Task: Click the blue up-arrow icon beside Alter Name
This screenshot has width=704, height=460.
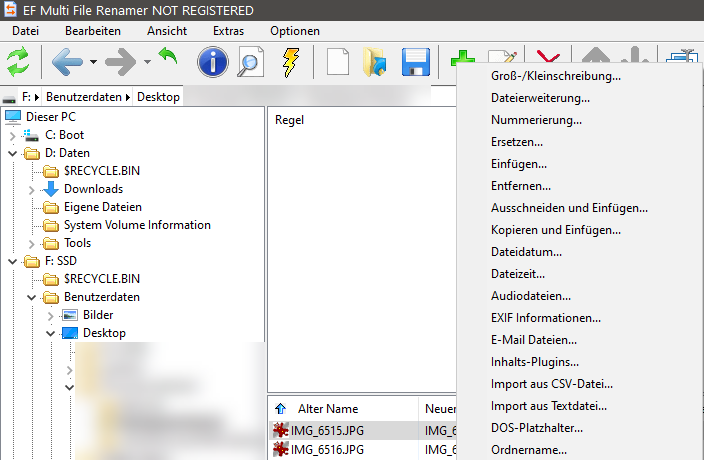Action: click(x=281, y=408)
